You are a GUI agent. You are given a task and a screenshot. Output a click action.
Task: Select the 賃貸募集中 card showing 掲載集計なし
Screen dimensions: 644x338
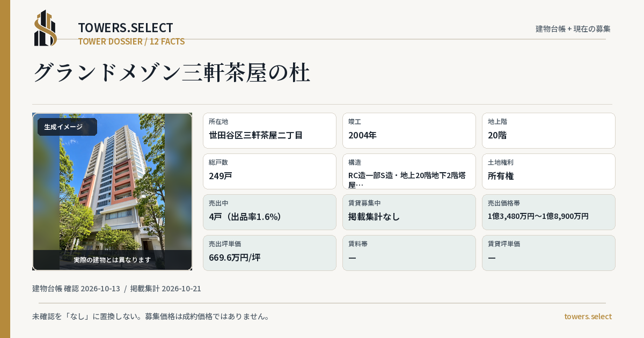pyautogui.click(x=409, y=212)
